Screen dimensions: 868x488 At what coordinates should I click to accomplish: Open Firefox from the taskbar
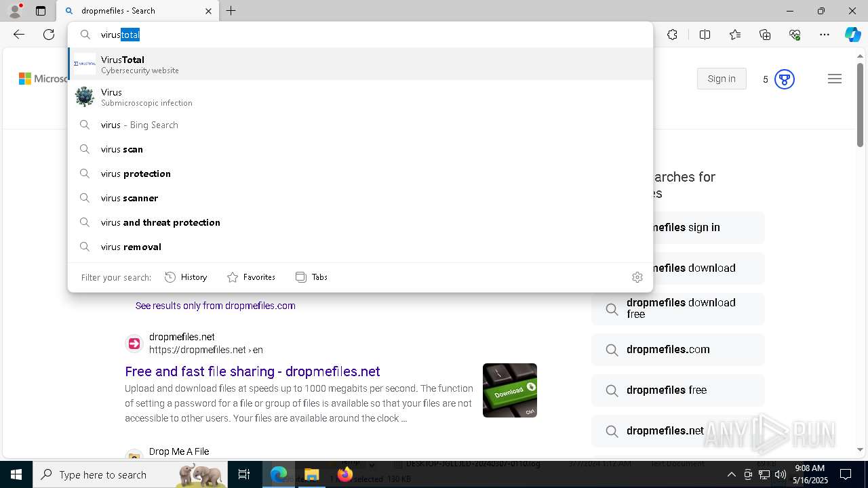pos(344,474)
